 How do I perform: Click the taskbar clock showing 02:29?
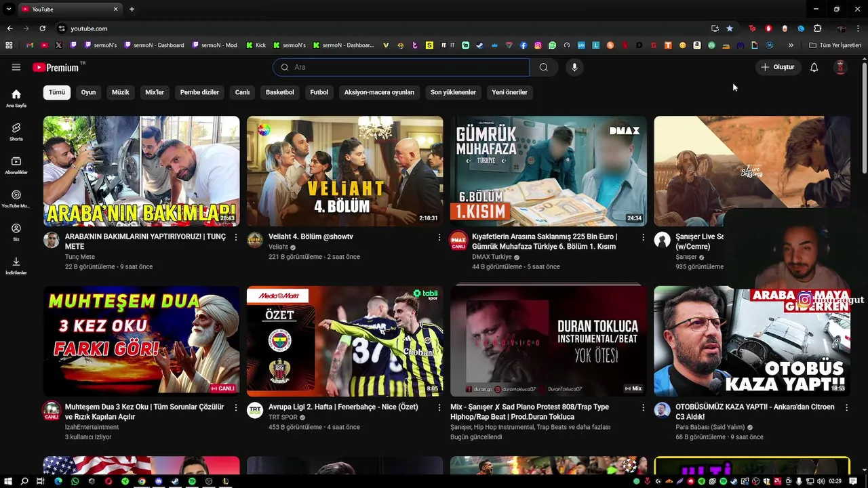(835, 481)
